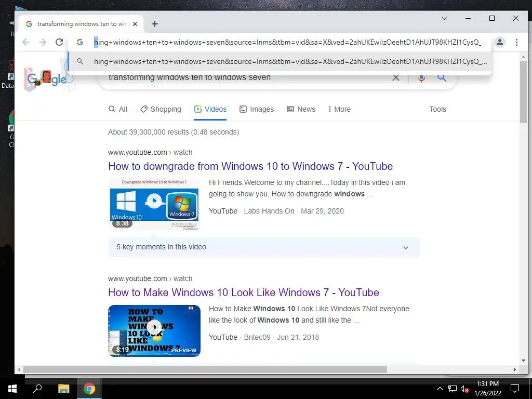Click into the Chrome address bar URL
Image resolution: width=532 pixels, height=399 pixels.
(287, 42)
